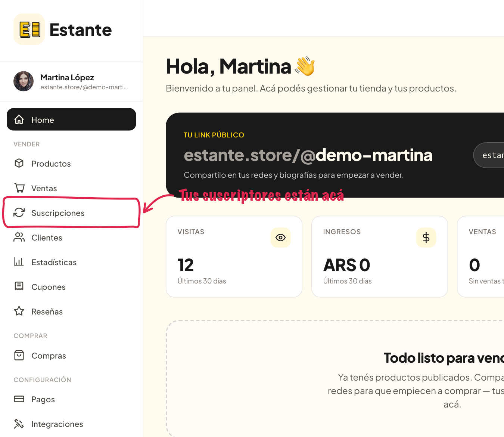Screen dimensions: 504x437
Task: Click the Cupones receipt icon
Action: click(x=19, y=286)
